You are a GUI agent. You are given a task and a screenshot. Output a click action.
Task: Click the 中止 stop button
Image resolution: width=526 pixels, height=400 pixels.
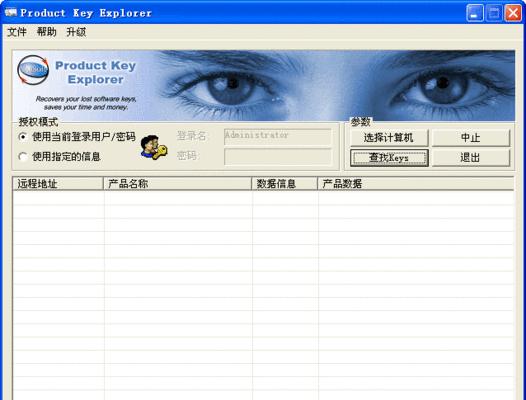[471, 138]
